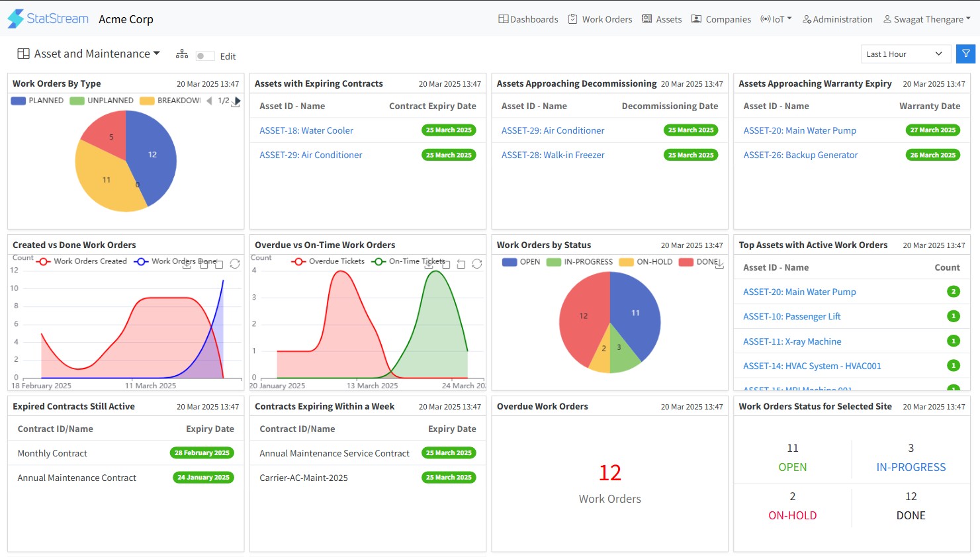Enable the dashboard Edit toggle switch
The height and width of the screenshot is (557, 980).
[x=204, y=56]
